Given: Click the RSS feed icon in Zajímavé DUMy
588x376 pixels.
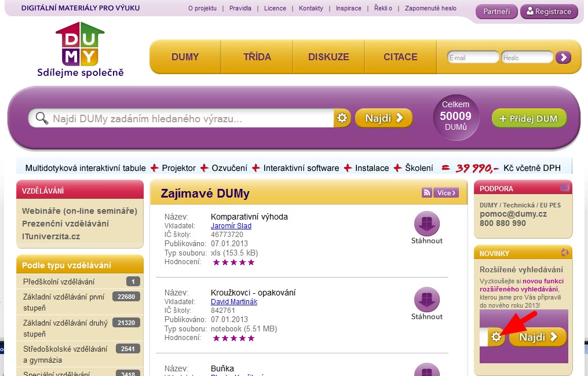Looking at the screenshot, I should (427, 193).
